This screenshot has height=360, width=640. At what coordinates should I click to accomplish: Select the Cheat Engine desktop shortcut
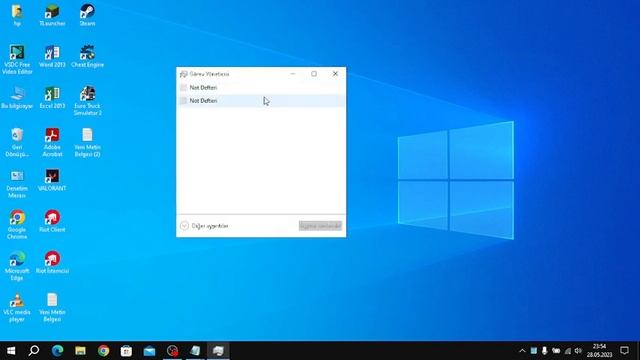click(87, 56)
